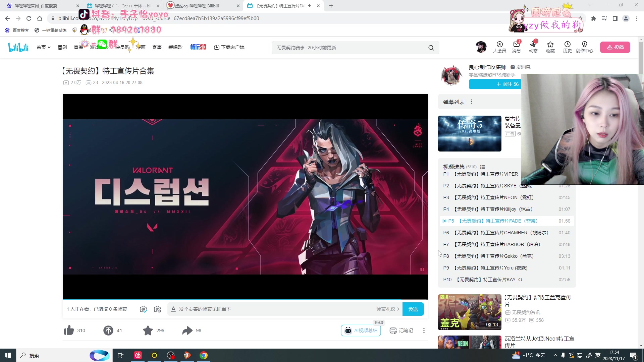Focus the danmaku comment input

point(275,309)
